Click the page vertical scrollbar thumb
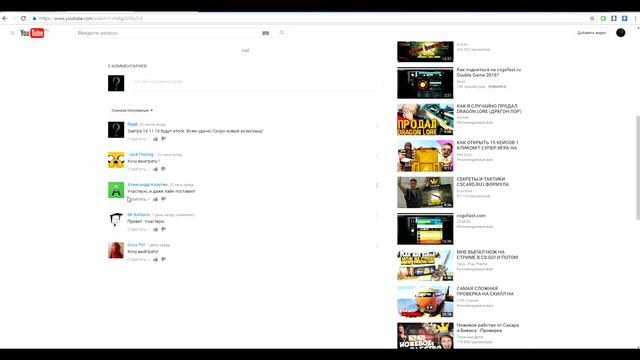The width and height of the screenshot is (640, 360). [638, 167]
